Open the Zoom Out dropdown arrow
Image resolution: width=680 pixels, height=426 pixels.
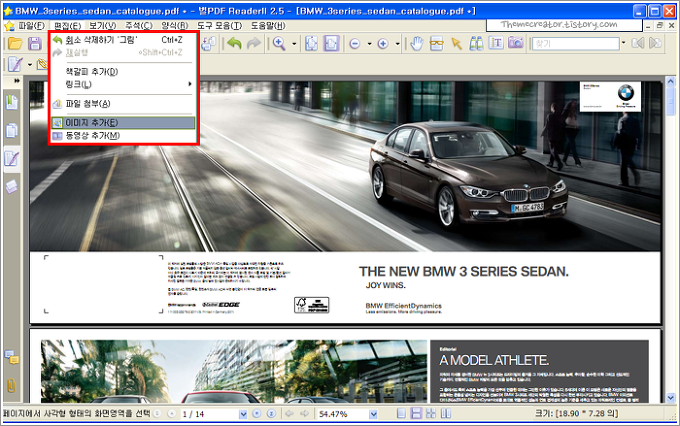369,44
